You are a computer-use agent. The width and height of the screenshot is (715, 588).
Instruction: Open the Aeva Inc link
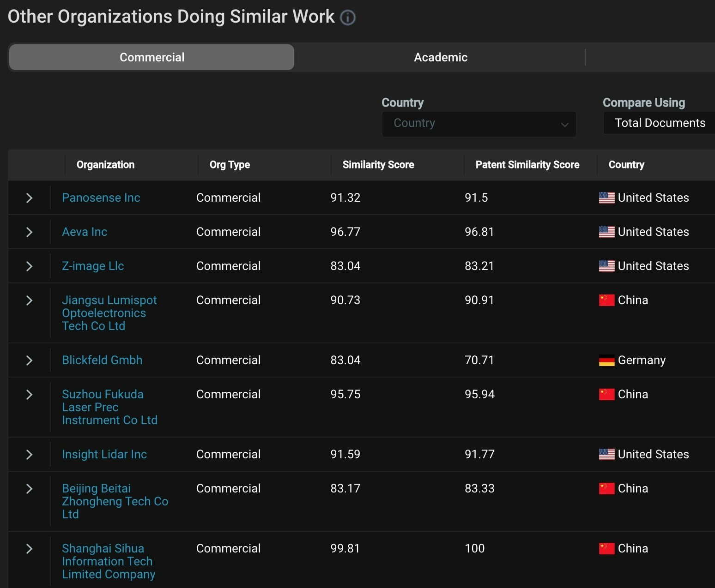85,232
